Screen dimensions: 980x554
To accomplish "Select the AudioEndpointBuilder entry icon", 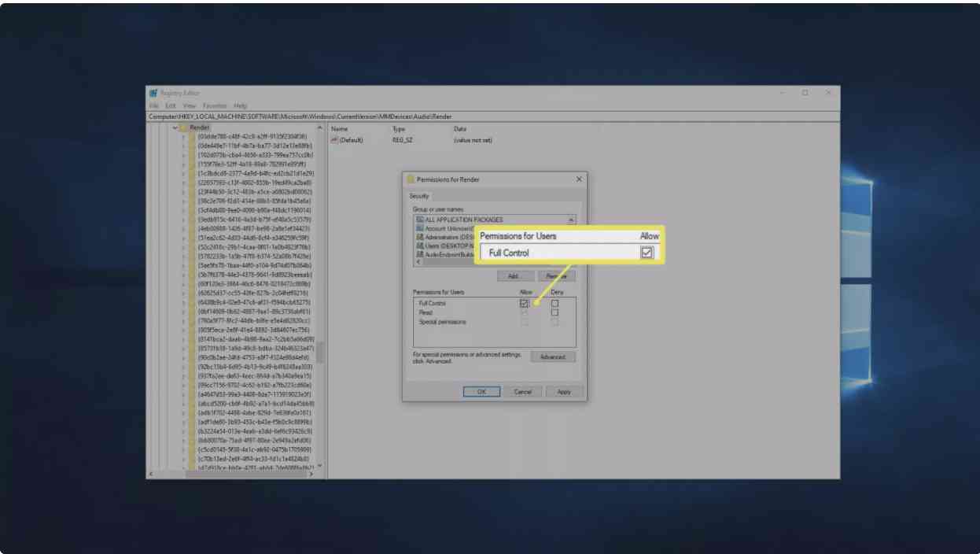I will (x=419, y=254).
